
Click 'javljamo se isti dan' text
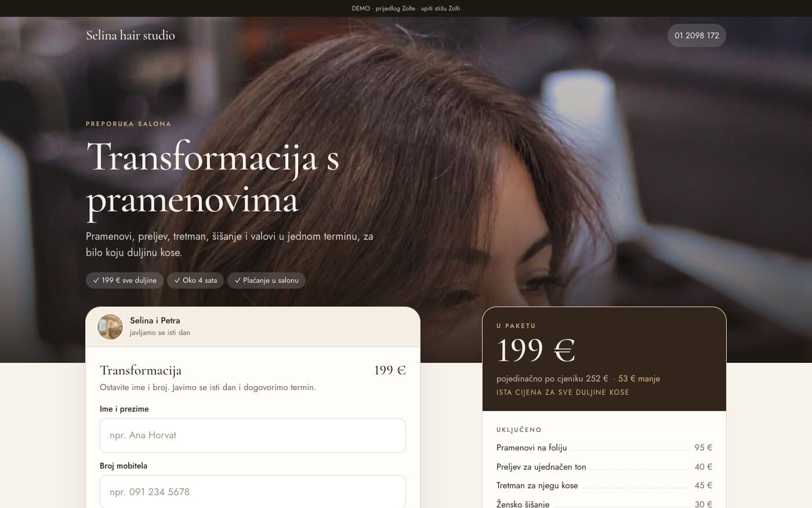[x=160, y=333]
